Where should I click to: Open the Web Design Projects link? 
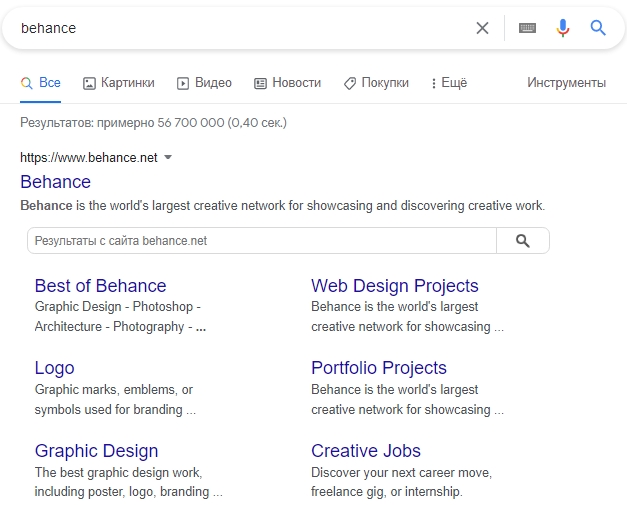(x=394, y=286)
